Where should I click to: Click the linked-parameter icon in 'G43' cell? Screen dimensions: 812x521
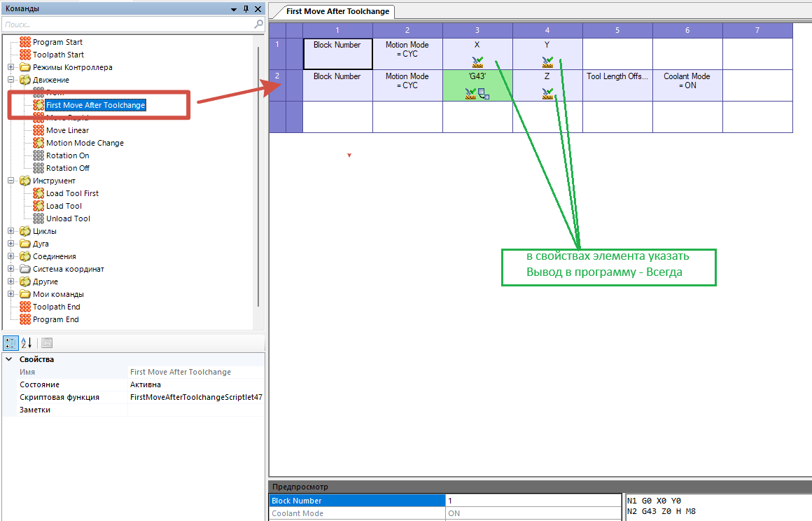tap(484, 94)
